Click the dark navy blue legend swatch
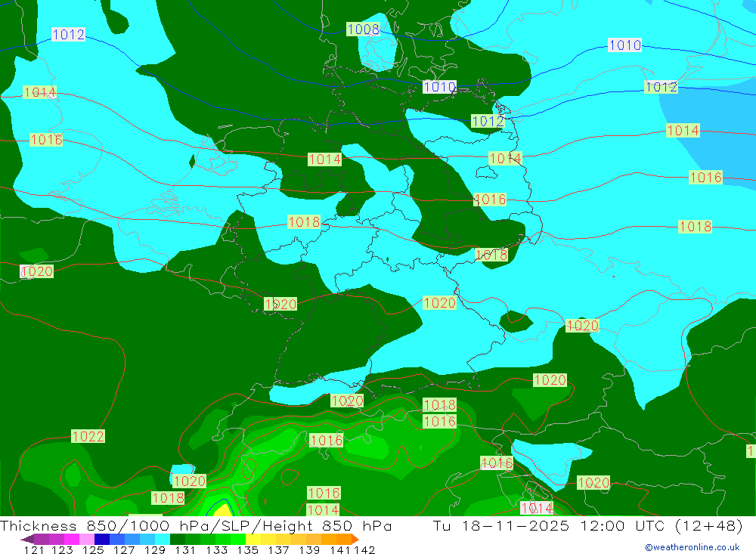The height and width of the screenshot is (554, 756). pyautogui.click(x=102, y=539)
